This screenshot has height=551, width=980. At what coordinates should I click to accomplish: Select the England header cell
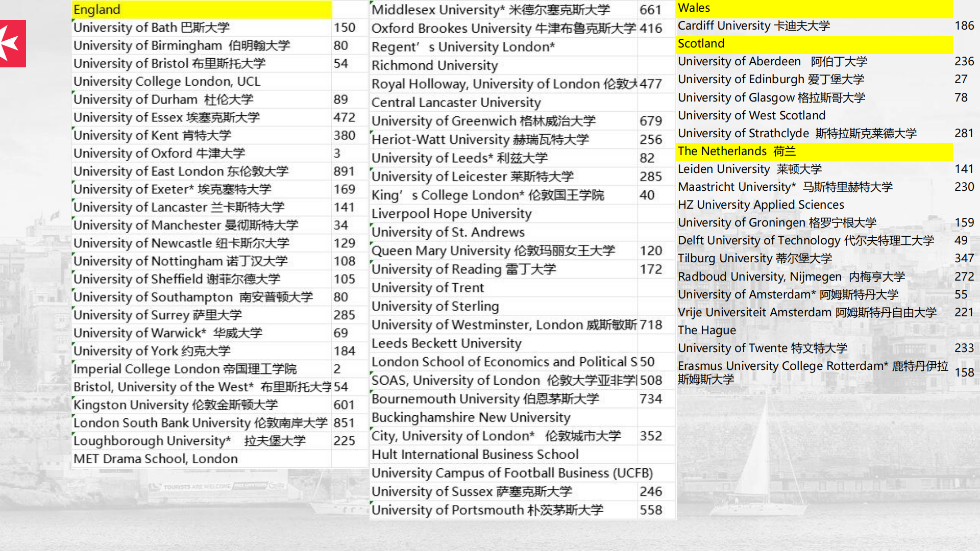(202, 10)
